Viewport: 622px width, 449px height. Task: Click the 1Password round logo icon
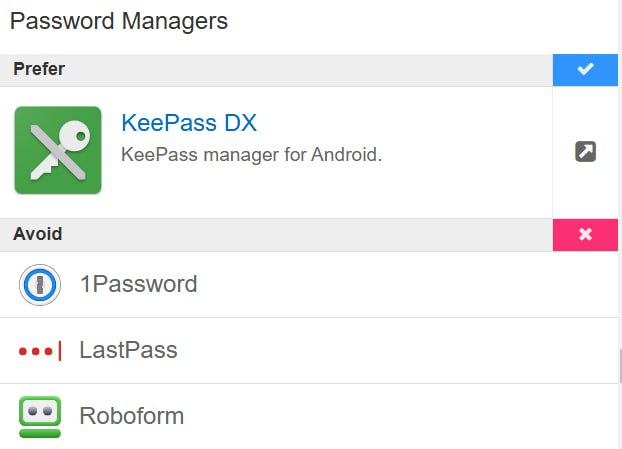click(x=40, y=284)
